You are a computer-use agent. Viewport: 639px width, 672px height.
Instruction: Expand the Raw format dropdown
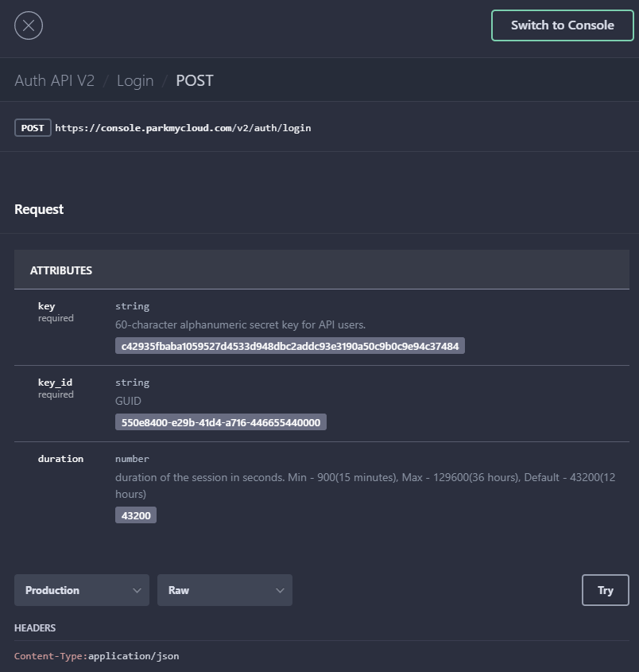(225, 590)
